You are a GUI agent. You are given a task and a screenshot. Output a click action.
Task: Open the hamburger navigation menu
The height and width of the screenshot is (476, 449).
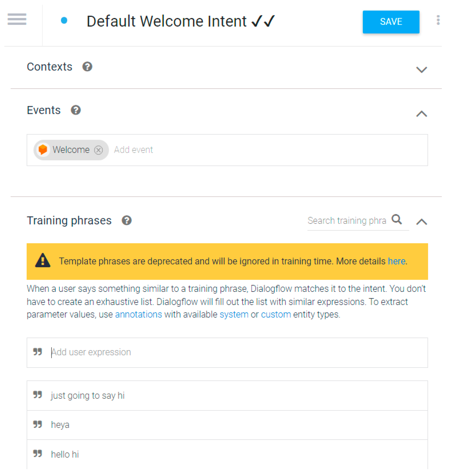point(17,19)
